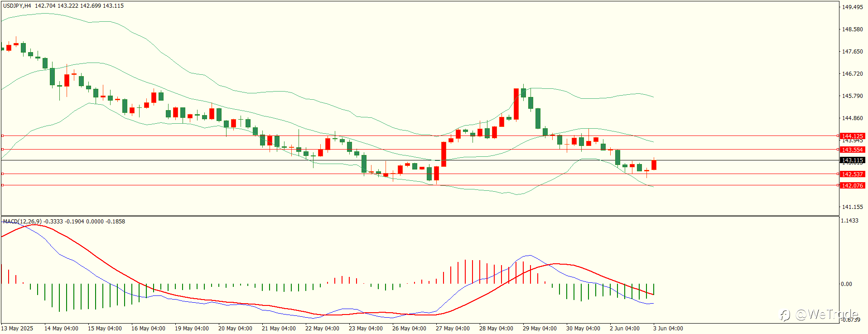Select the 143.554 red price level tag
Viewport: 868px width, 334px height.
852,150
